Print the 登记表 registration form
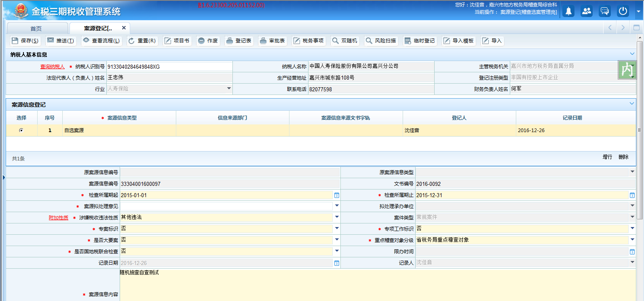This screenshot has width=644, height=301. [x=239, y=41]
